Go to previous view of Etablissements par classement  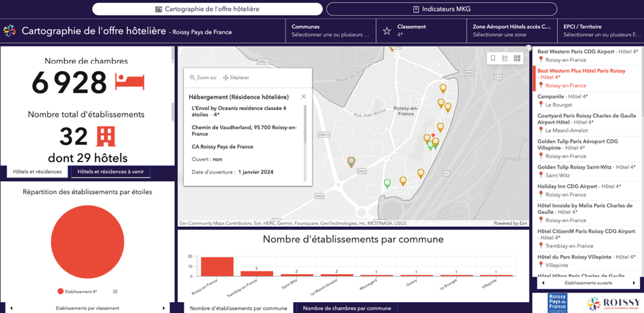[11, 308]
